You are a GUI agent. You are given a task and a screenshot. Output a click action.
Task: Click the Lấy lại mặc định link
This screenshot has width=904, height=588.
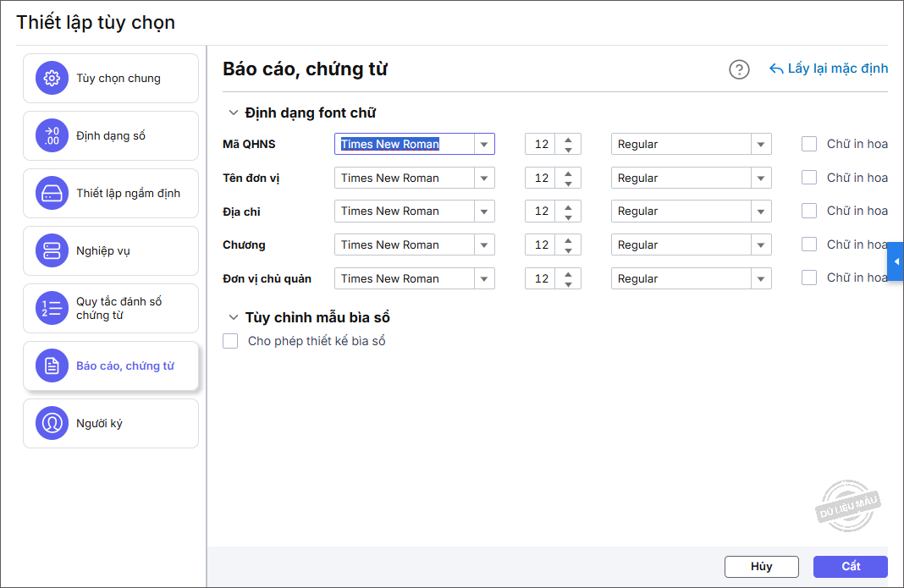tap(829, 69)
